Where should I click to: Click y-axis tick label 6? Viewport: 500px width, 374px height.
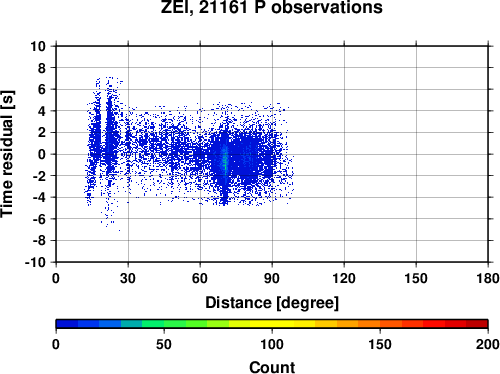click(x=42, y=89)
